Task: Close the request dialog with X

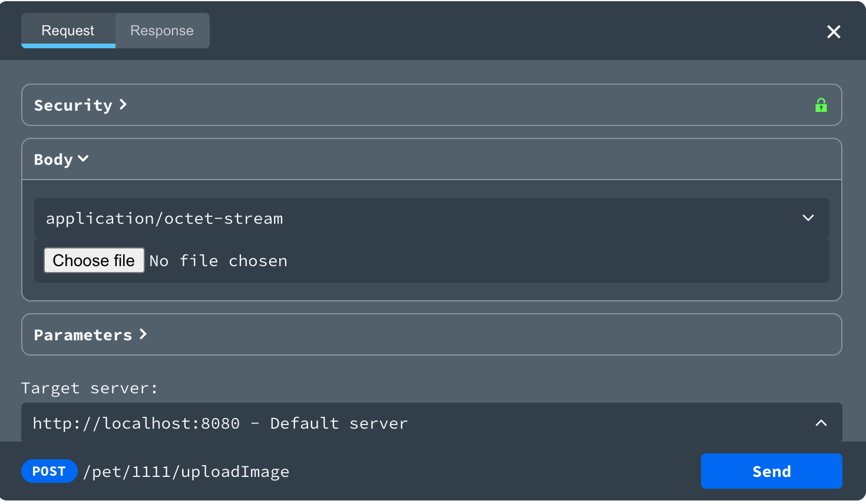Action: click(x=834, y=32)
